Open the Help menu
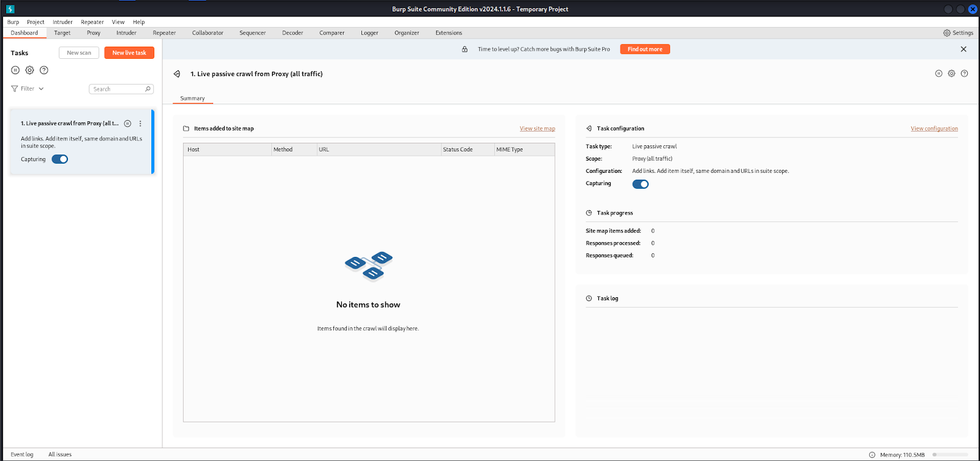The image size is (980, 461). pyautogui.click(x=139, y=22)
